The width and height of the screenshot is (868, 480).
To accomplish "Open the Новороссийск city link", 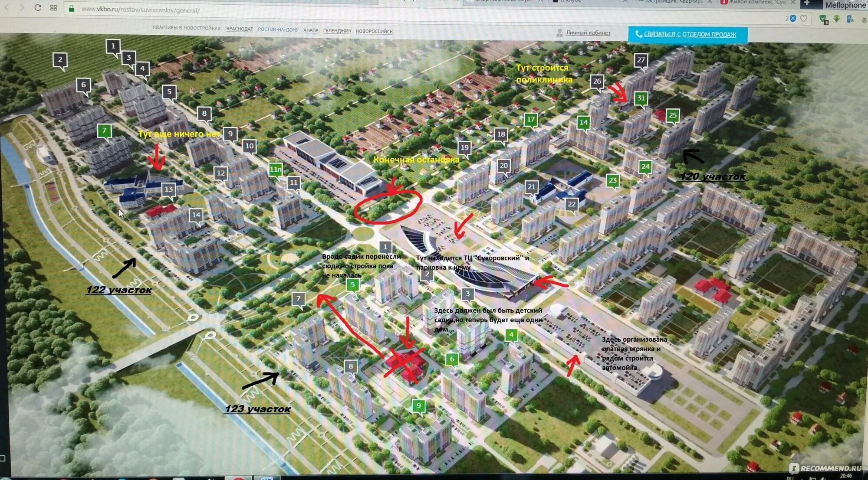I will point(374,31).
